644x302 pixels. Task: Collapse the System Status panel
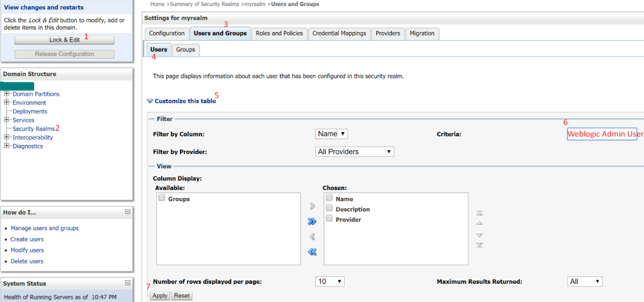128,283
